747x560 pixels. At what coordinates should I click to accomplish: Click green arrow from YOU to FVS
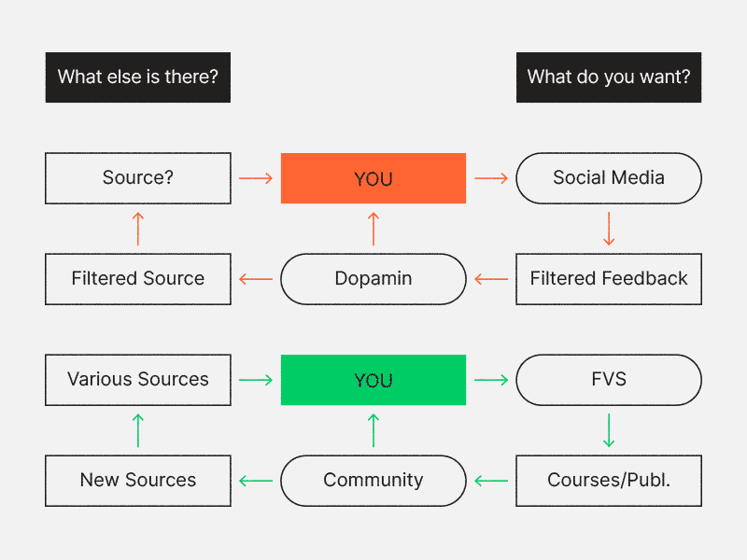(491, 380)
